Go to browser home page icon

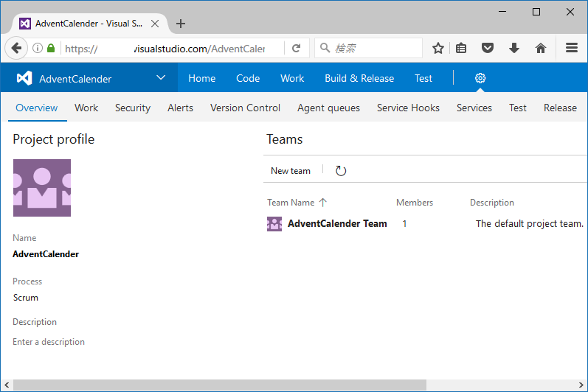tap(540, 48)
